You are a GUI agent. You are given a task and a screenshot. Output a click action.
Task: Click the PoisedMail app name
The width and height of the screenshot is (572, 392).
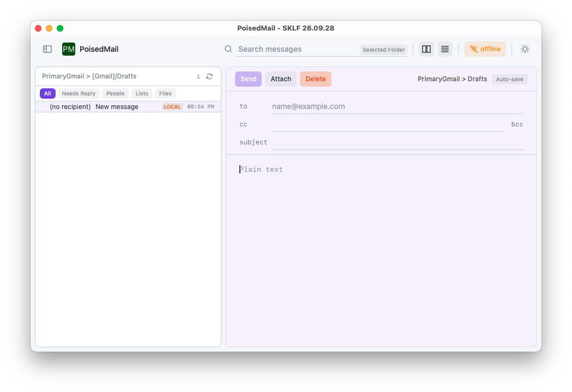pos(99,49)
